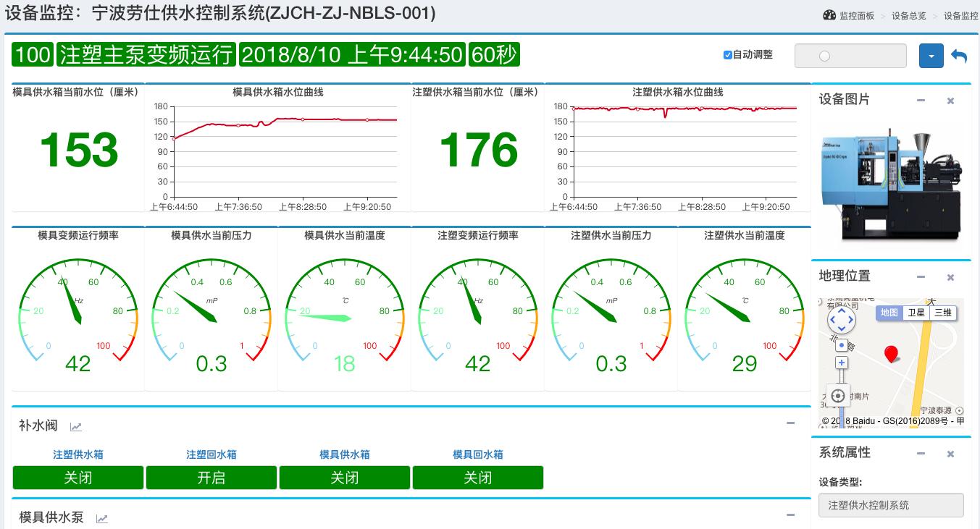
Task: Click the 地理位置 panel title
Action: click(845, 276)
